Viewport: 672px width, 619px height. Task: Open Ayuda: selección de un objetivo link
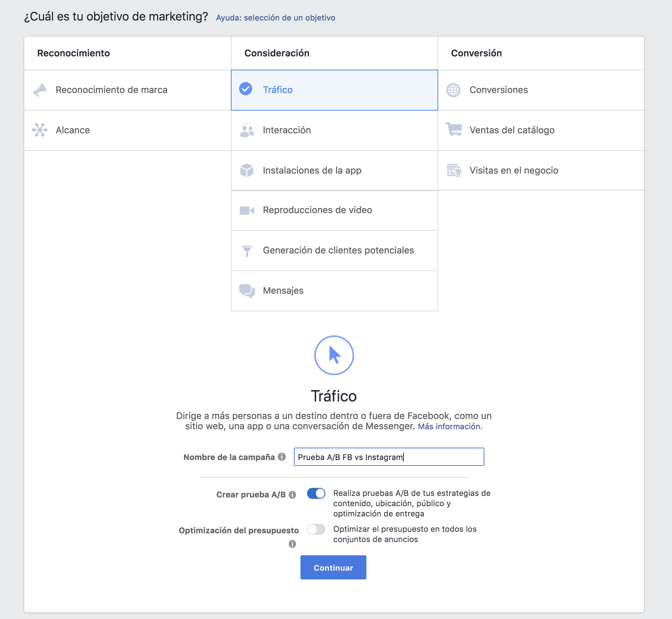(x=276, y=18)
